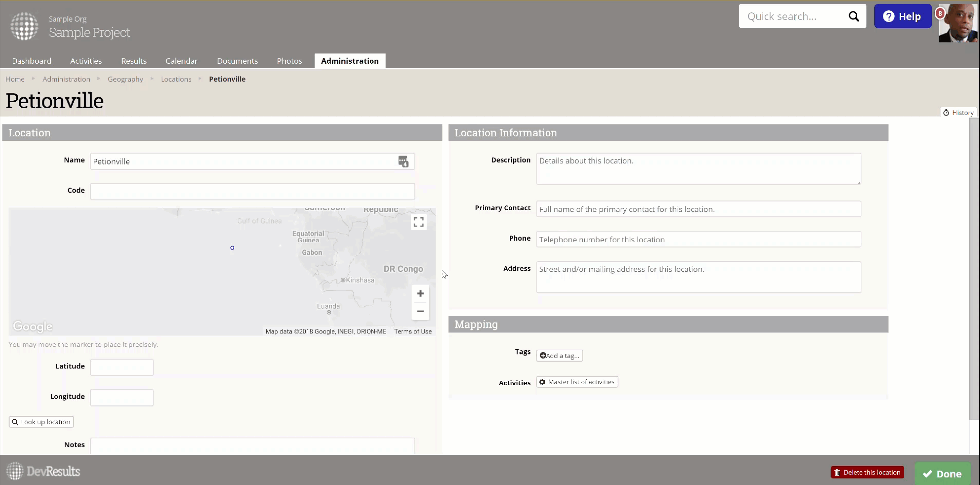Viewport: 980px width, 485px height.
Task: Open the Documents tab
Action: coord(237,61)
